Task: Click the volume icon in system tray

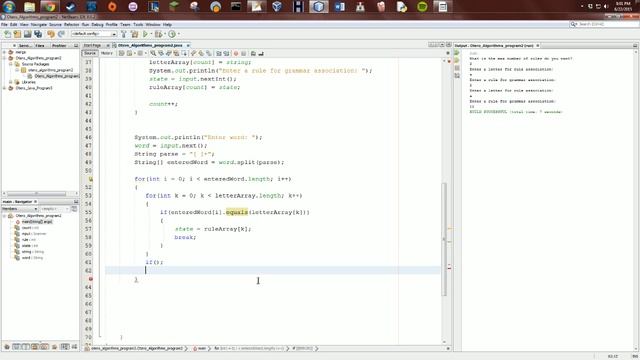Action: click(x=606, y=6)
